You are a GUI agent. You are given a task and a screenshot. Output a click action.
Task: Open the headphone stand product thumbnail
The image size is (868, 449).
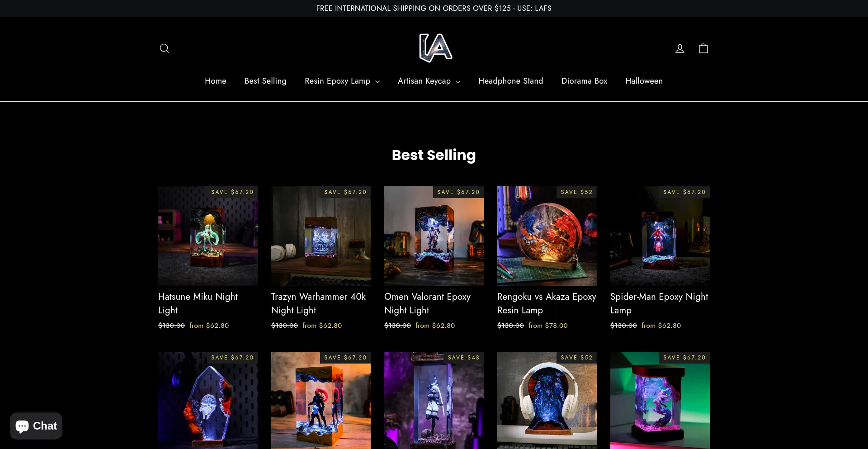(547, 401)
